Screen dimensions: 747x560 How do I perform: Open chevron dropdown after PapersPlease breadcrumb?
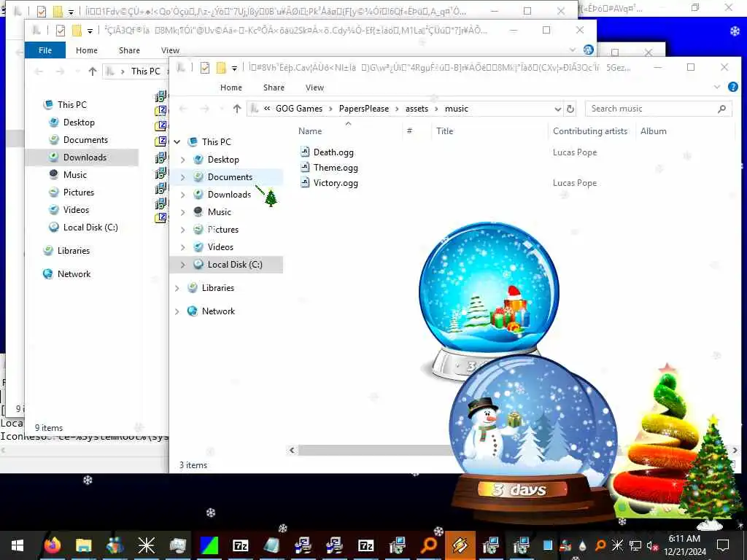point(397,109)
